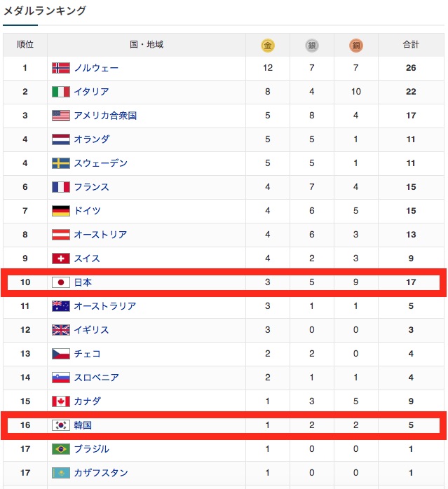This screenshot has width=448, height=489.
Task: Click the silver medal icon in header
Action: (311, 46)
